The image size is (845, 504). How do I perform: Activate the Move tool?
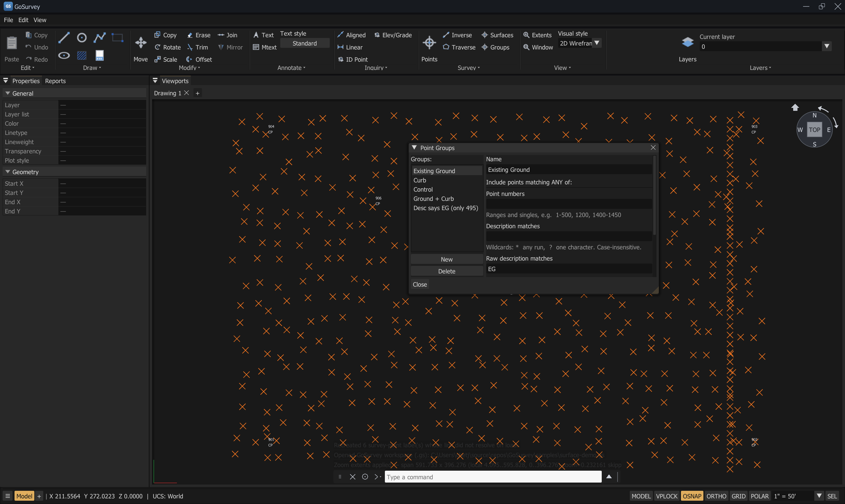141,47
